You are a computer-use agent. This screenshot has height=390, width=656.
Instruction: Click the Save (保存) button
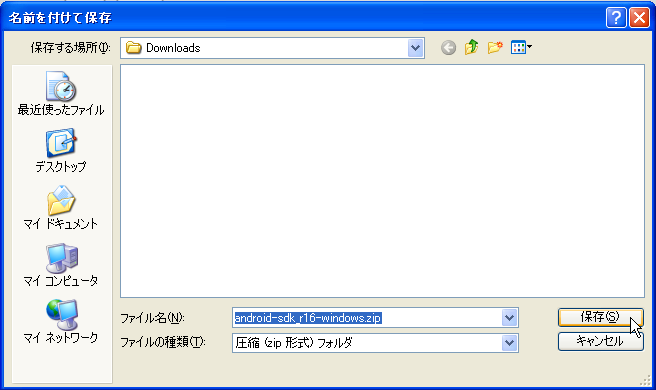[600, 317]
